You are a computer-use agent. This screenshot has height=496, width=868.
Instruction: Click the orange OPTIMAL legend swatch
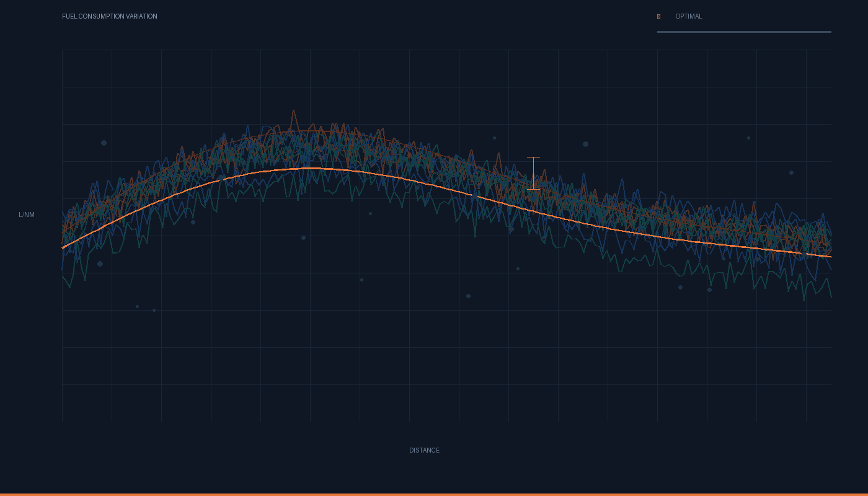[x=658, y=17]
